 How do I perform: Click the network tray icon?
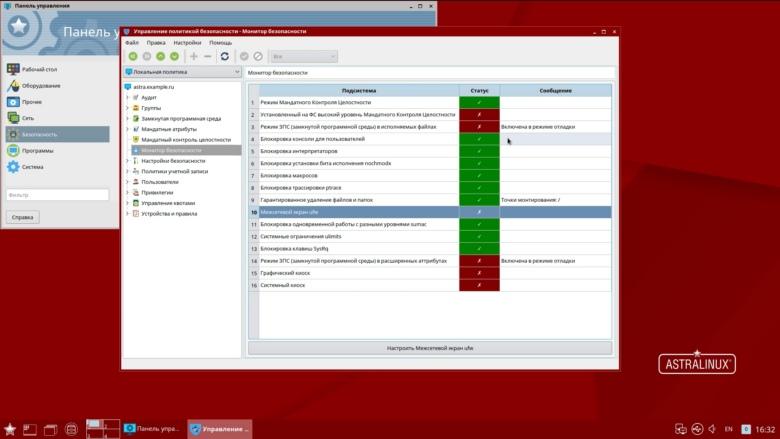(x=681, y=429)
